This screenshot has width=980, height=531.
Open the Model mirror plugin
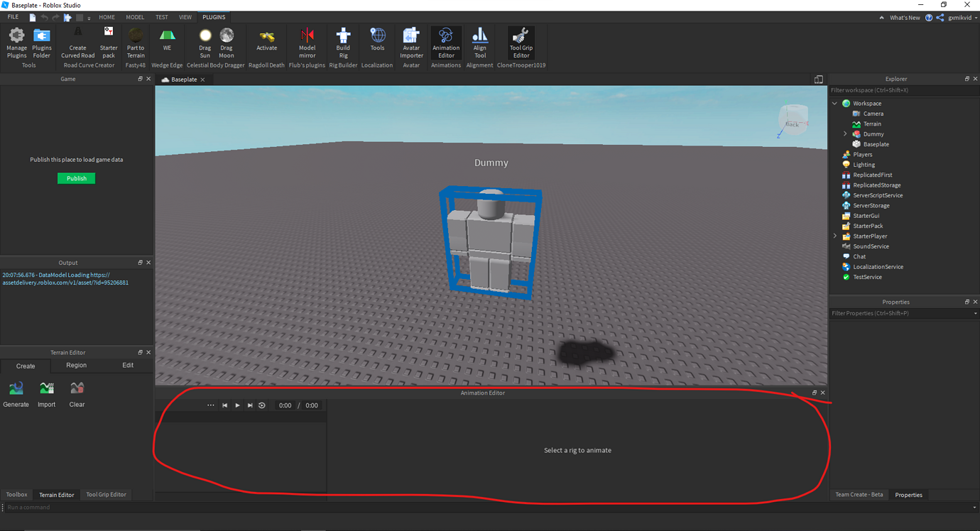(x=307, y=43)
